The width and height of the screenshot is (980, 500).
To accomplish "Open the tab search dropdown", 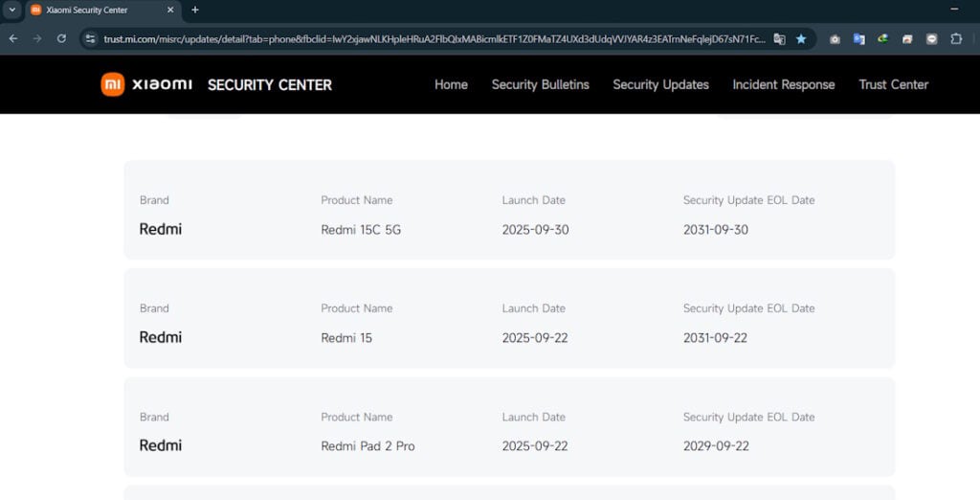I will (x=12, y=10).
